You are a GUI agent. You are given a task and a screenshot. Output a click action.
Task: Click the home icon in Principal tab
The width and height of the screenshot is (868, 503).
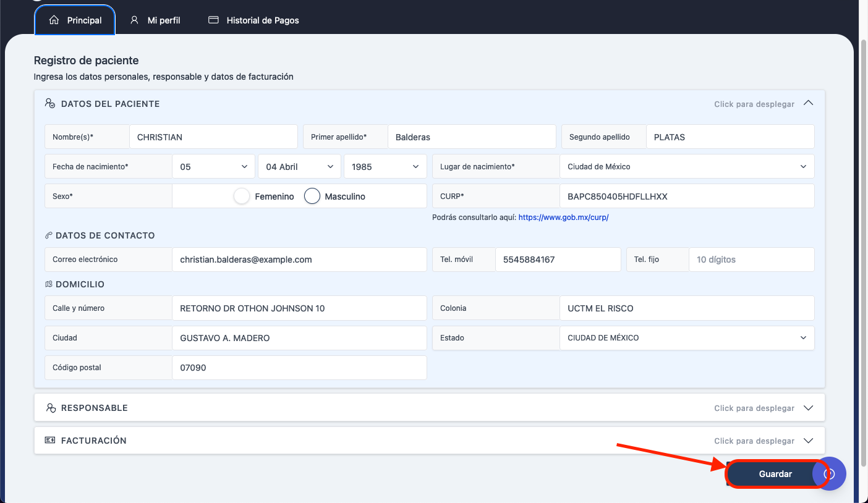click(54, 20)
